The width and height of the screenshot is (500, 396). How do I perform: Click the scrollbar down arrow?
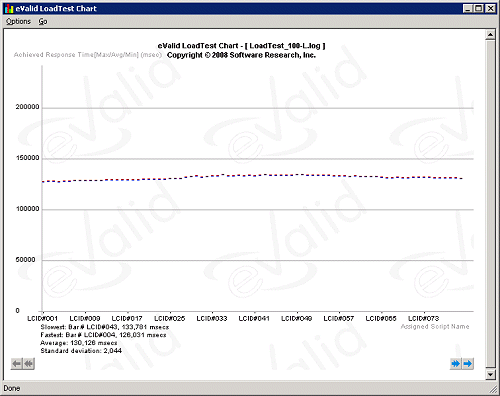click(x=490, y=375)
